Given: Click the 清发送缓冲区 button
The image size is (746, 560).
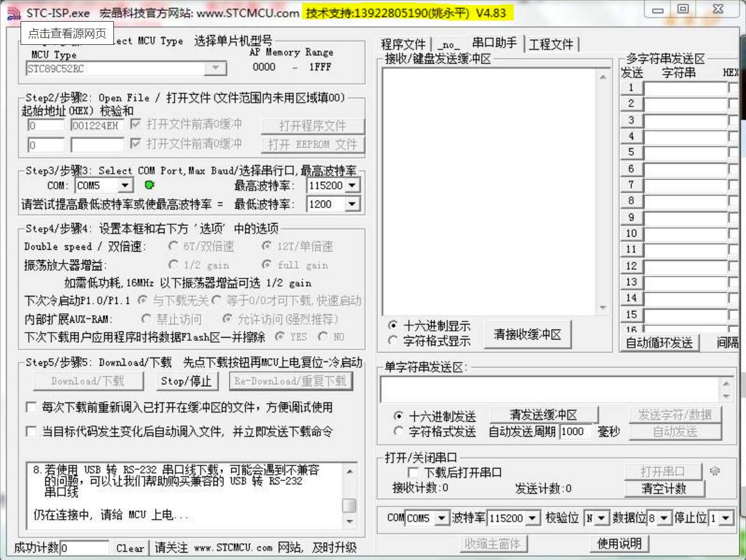Looking at the screenshot, I should (x=544, y=415).
